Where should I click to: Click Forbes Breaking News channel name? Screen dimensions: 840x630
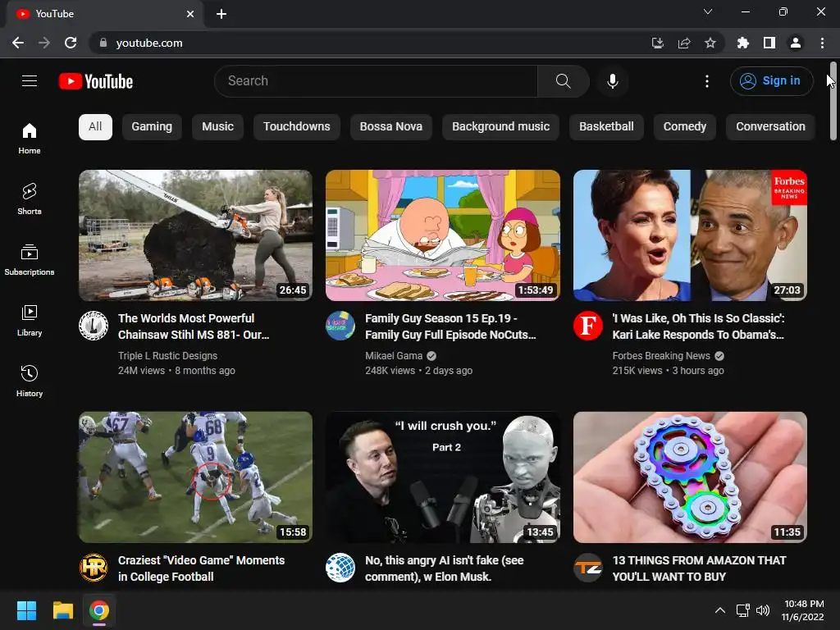tap(661, 356)
